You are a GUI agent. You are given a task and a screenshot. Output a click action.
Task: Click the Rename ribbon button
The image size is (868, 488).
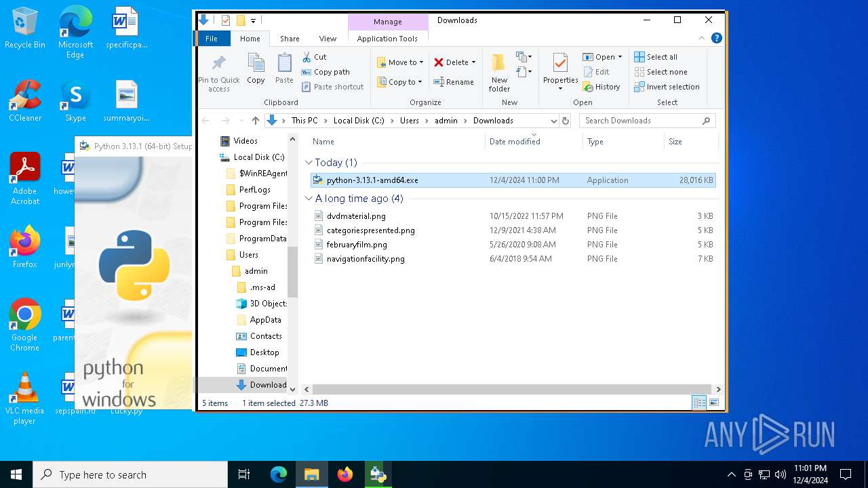[454, 82]
